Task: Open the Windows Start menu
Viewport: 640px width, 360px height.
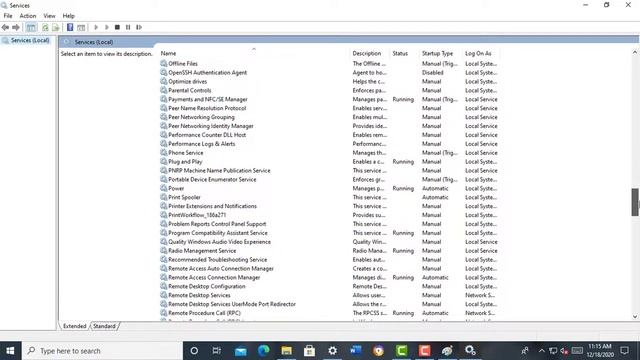Action: [11, 351]
